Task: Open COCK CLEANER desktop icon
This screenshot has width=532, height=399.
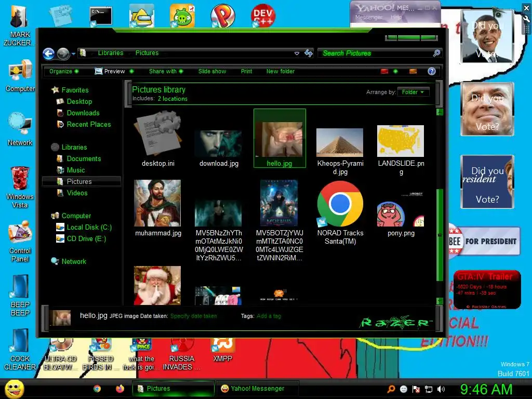Action: [20, 350]
